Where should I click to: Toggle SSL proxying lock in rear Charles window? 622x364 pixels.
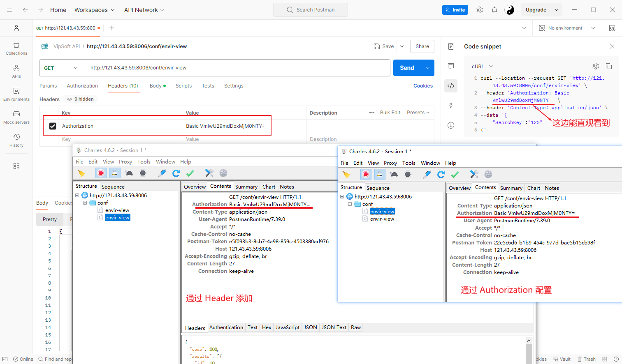115,173
